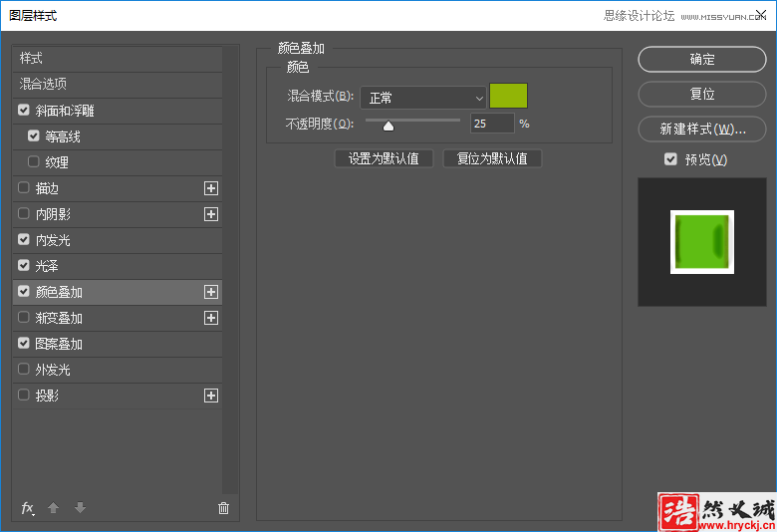Screen dimensions: 777x532
Task: Move effect up with up arrow icon
Action: click(54, 508)
